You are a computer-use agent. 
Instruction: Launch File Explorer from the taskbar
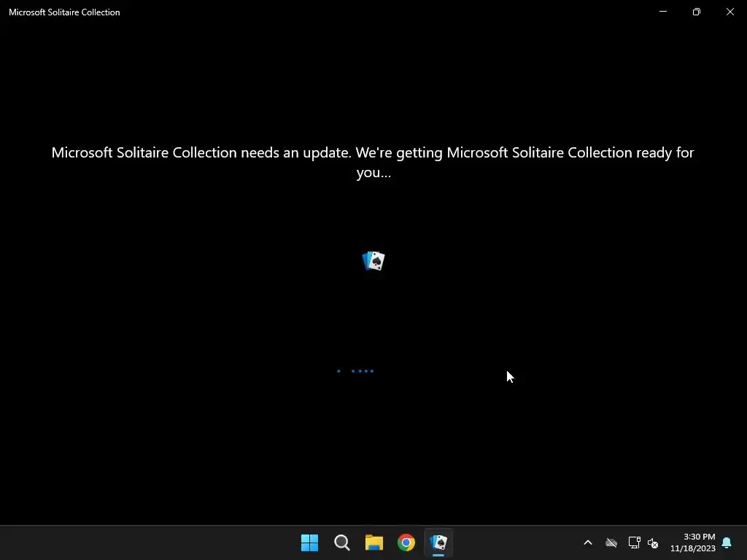pyautogui.click(x=374, y=542)
